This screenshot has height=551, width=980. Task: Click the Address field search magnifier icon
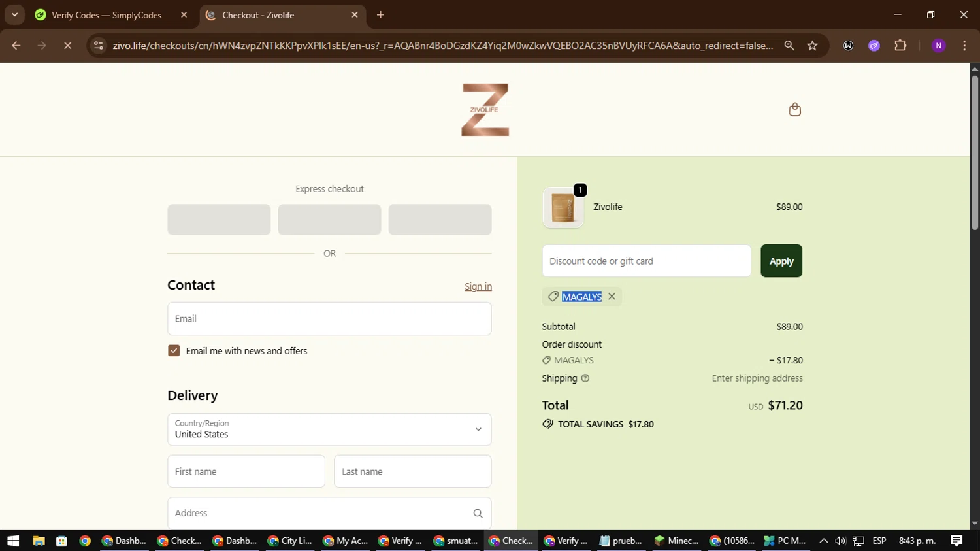pos(478,514)
